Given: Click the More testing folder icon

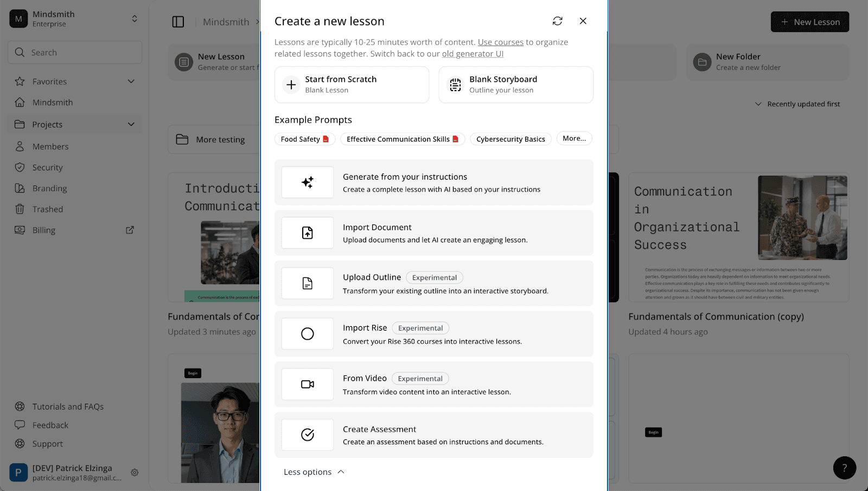Looking at the screenshot, I should [x=182, y=139].
